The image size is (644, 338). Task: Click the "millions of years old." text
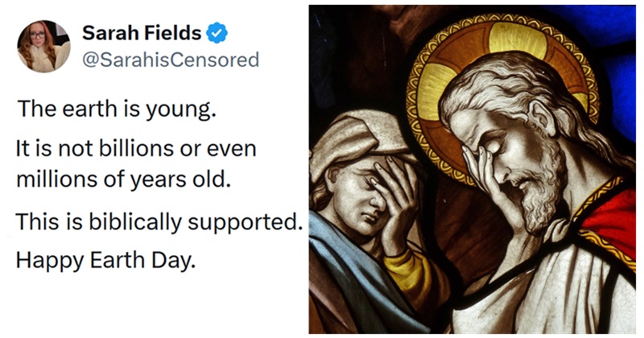(123, 176)
